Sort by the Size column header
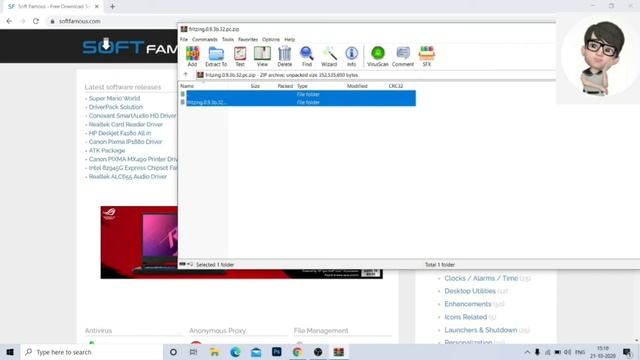 [255, 86]
